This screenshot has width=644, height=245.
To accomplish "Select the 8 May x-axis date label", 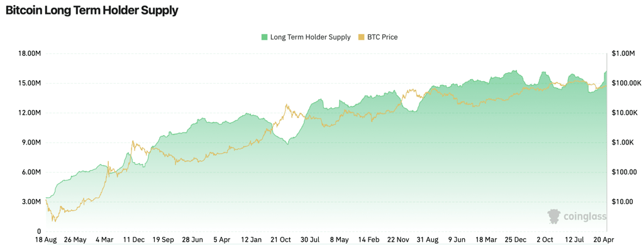I will 339,239.
